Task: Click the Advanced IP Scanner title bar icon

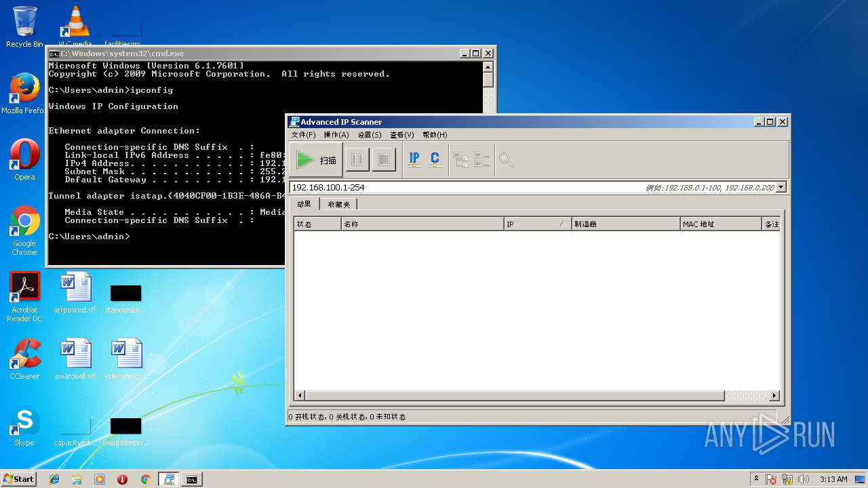Action: 294,122
